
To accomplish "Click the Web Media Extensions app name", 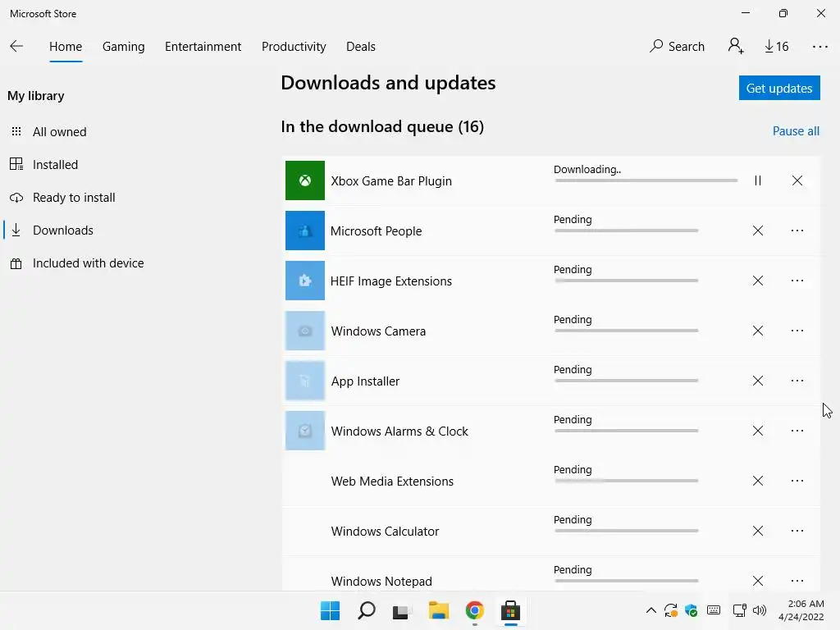I will tap(392, 482).
